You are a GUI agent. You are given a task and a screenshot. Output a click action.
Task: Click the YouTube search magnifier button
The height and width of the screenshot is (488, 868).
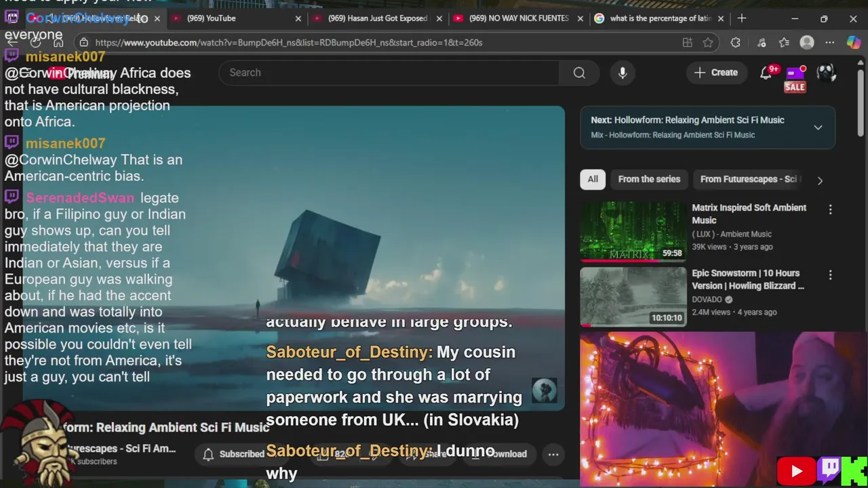pyautogui.click(x=579, y=73)
